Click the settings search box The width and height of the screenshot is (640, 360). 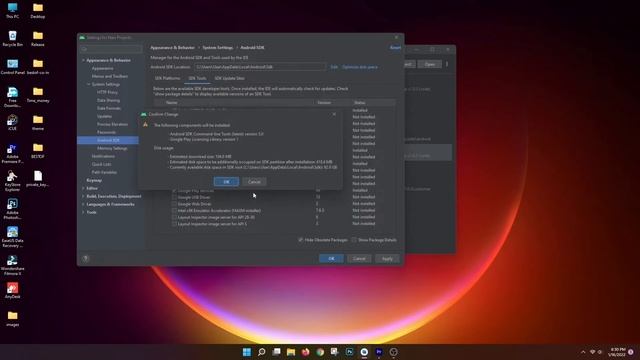coord(111,49)
